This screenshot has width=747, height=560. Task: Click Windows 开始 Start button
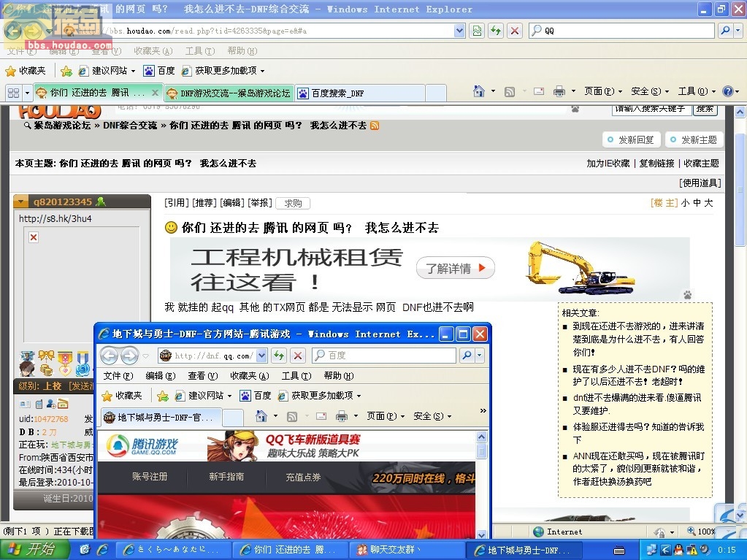[35, 550]
